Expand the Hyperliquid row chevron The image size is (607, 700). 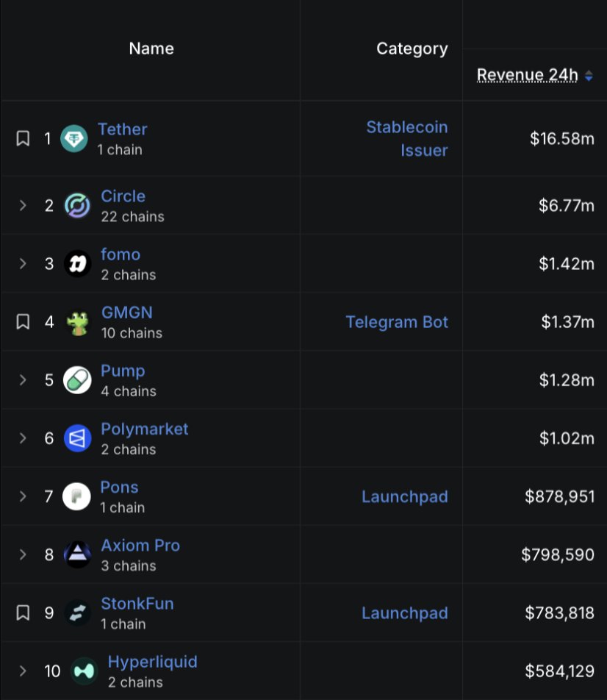23,671
